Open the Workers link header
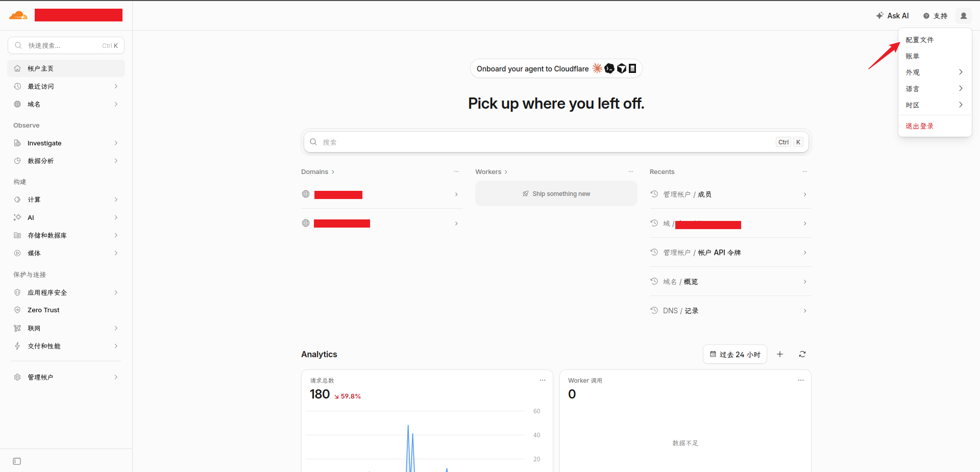The image size is (980, 472). click(491, 172)
